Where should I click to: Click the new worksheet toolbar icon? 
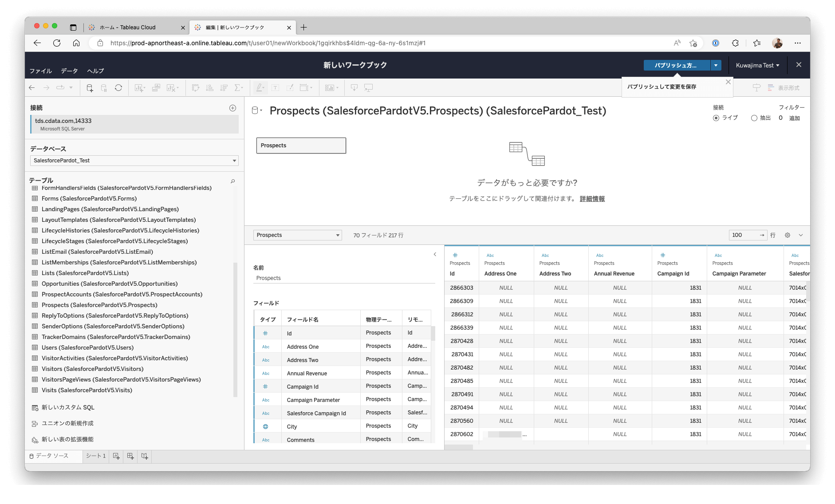coord(139,88)
